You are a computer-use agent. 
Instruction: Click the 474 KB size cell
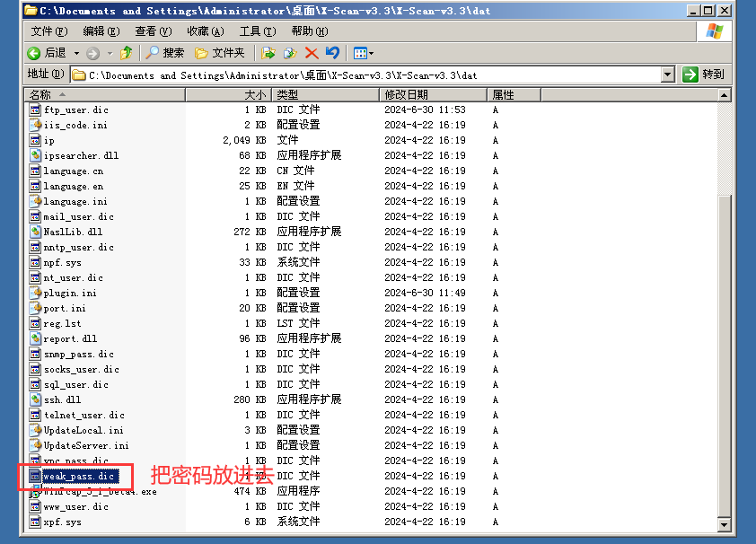point(250,491)
